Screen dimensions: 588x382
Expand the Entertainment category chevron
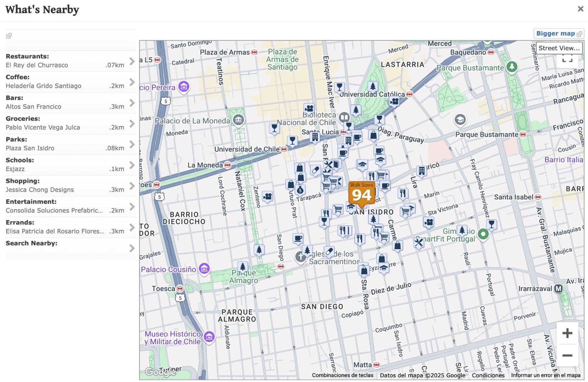(x=132, y=207)
